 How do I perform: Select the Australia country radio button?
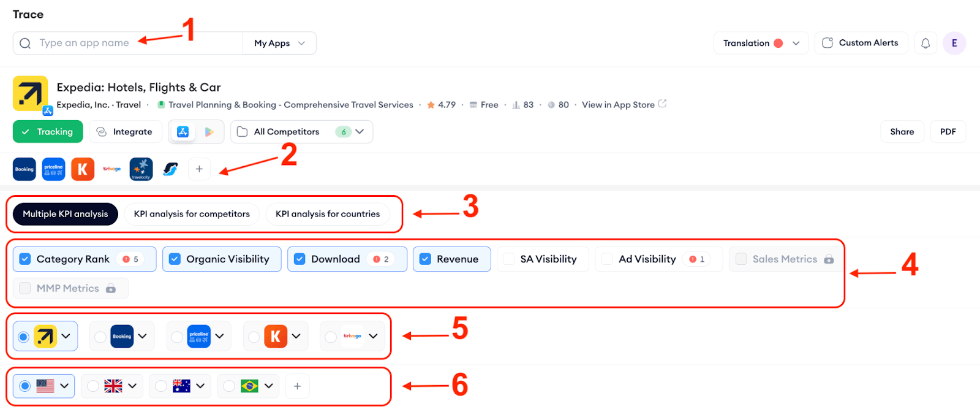(161, 386)
